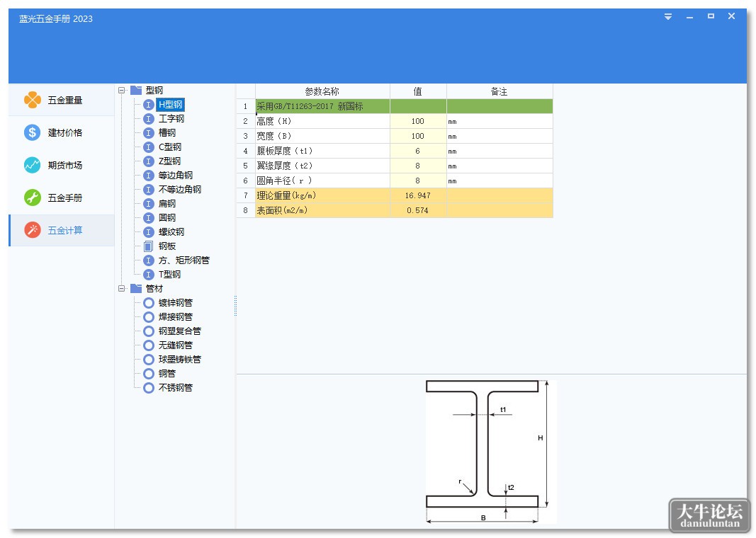Collapse the 管材 tree group
Screen dimensions: 756x538
[x=121, y=289]
